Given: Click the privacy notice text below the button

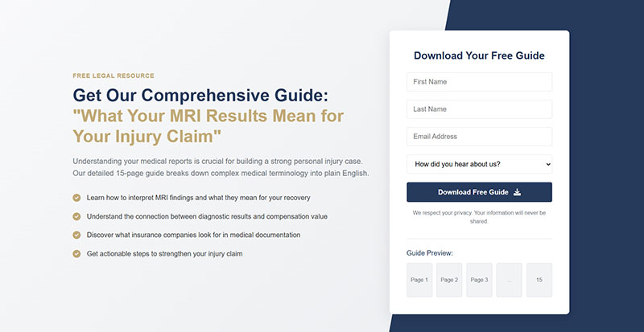Looking at the screenshot, I should click(479, 217).
